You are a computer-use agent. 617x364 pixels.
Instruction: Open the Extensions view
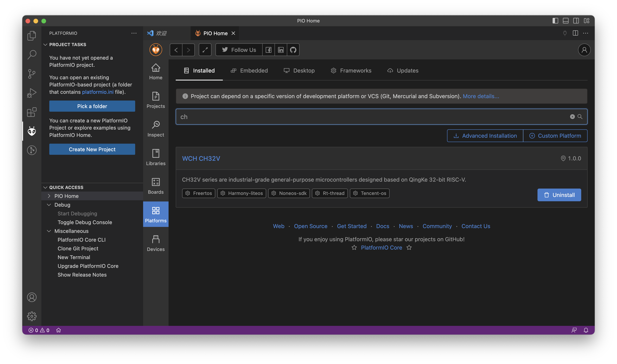tap(32, 112)
